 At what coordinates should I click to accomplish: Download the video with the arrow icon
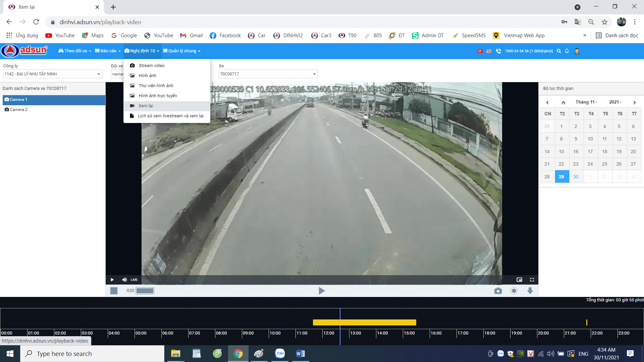[530, 291]
